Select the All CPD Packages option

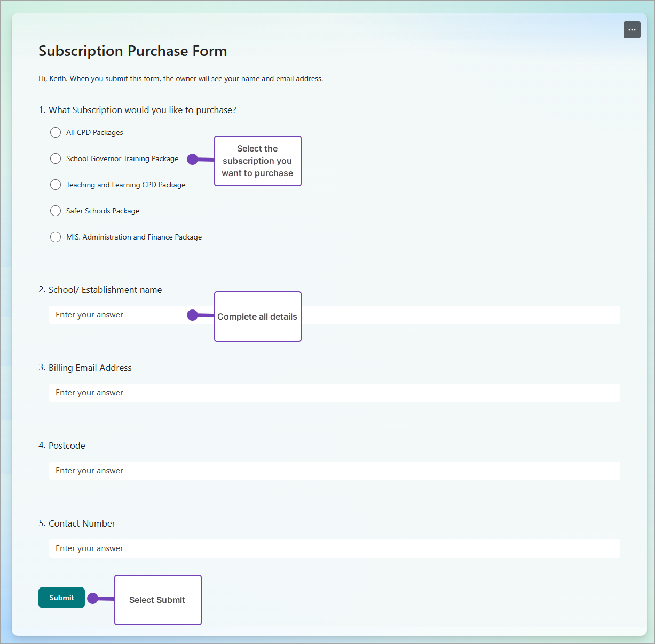coord(56,132)
